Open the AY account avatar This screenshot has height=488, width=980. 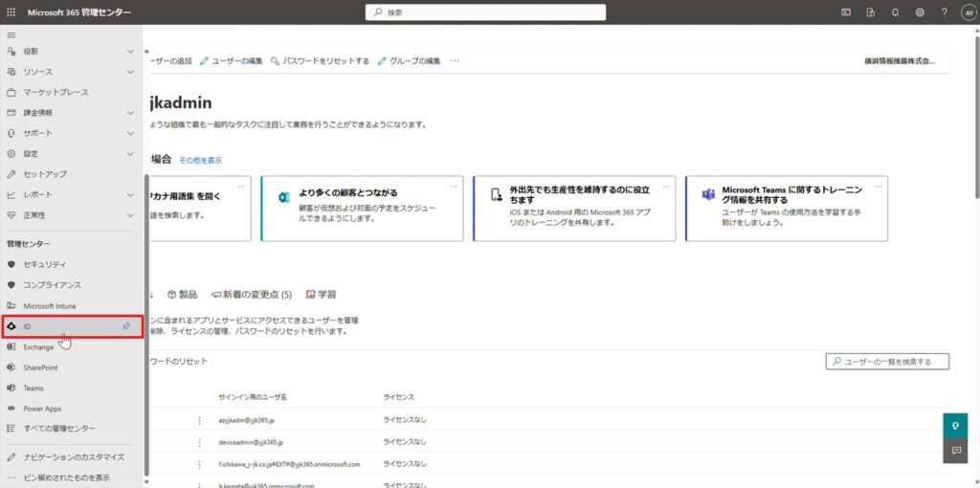pos(969,12)
